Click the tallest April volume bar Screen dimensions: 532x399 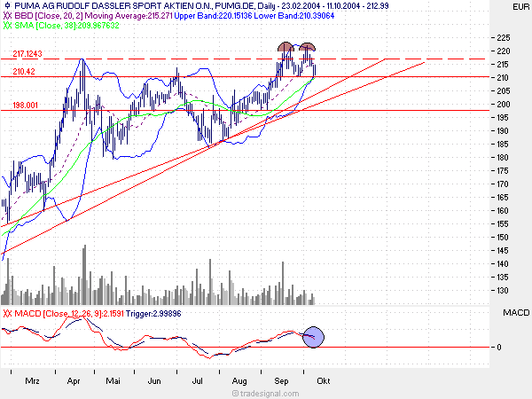[x=84, y=275]
